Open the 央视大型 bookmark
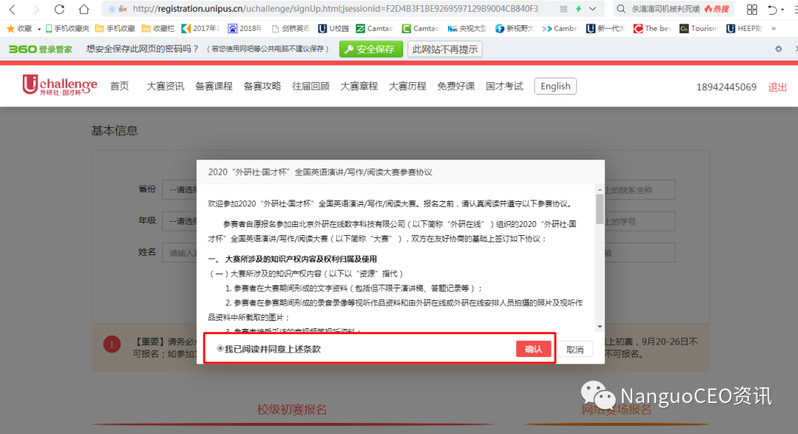Screen dimensions: 798x434 coord(467,28)
